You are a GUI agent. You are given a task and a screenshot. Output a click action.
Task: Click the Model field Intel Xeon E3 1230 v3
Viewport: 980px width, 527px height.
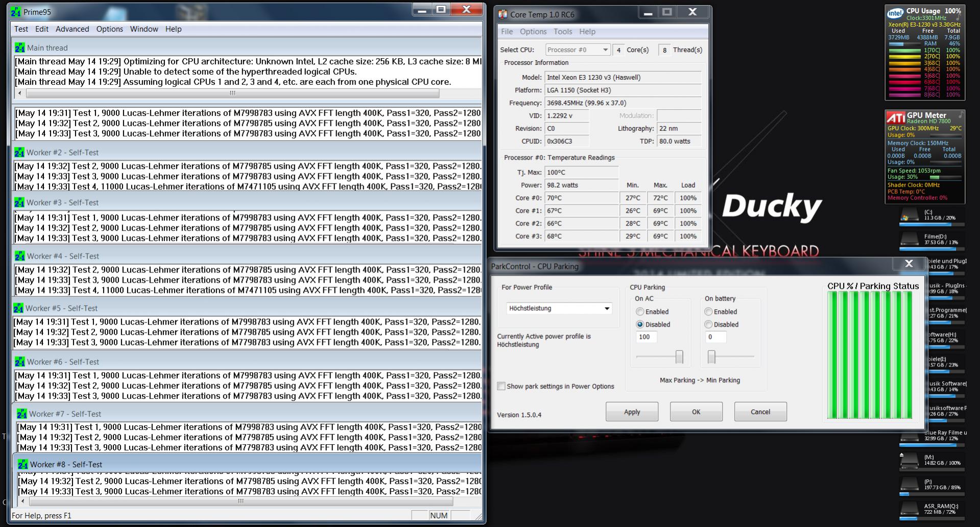(x=623, y=78)
